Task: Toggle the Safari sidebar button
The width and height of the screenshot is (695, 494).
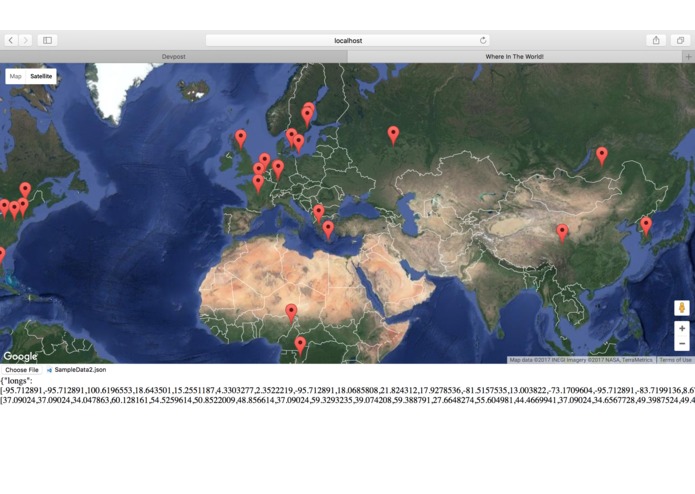Action: [47, 40]
